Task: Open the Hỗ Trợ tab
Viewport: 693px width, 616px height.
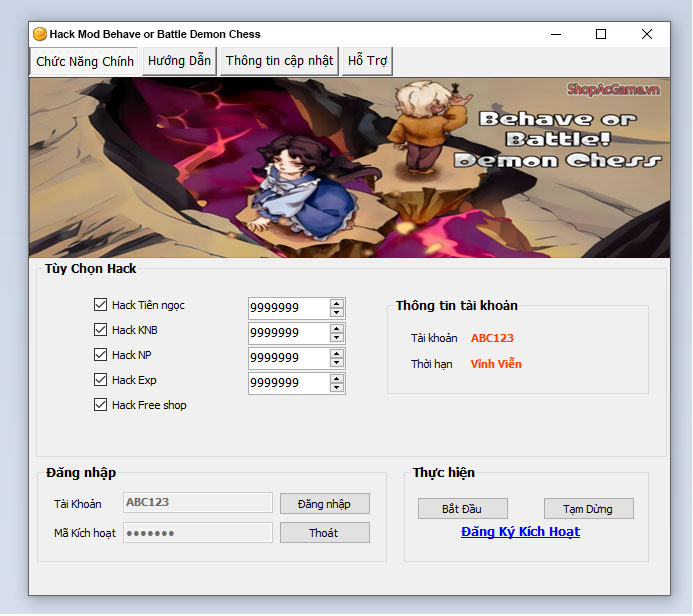Action: tap(367, 61)
